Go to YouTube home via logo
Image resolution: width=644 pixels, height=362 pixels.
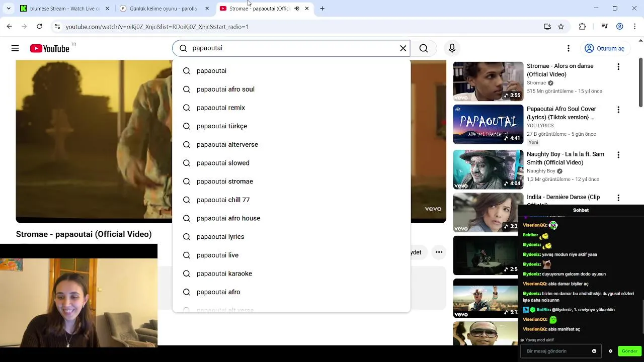[x=49, y=48]
